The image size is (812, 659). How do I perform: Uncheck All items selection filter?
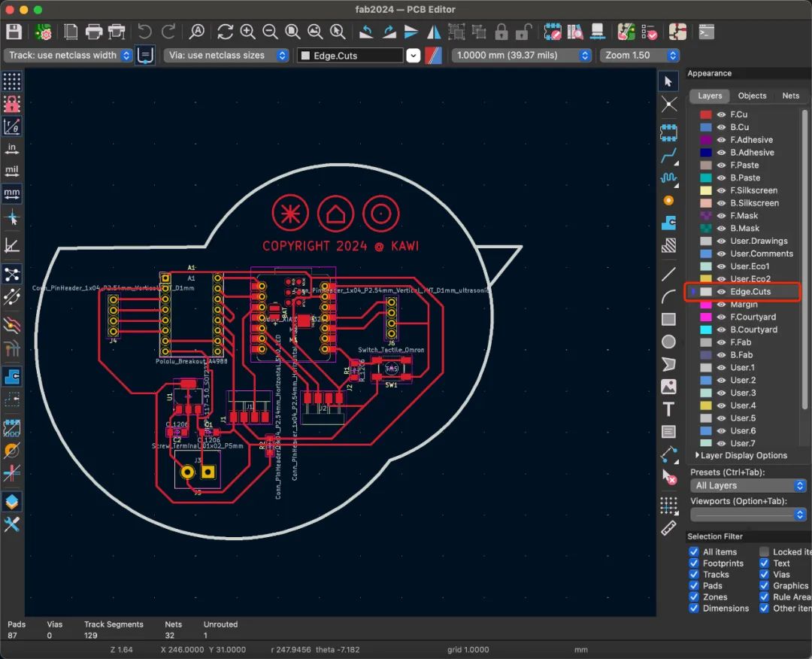point(694,551)
